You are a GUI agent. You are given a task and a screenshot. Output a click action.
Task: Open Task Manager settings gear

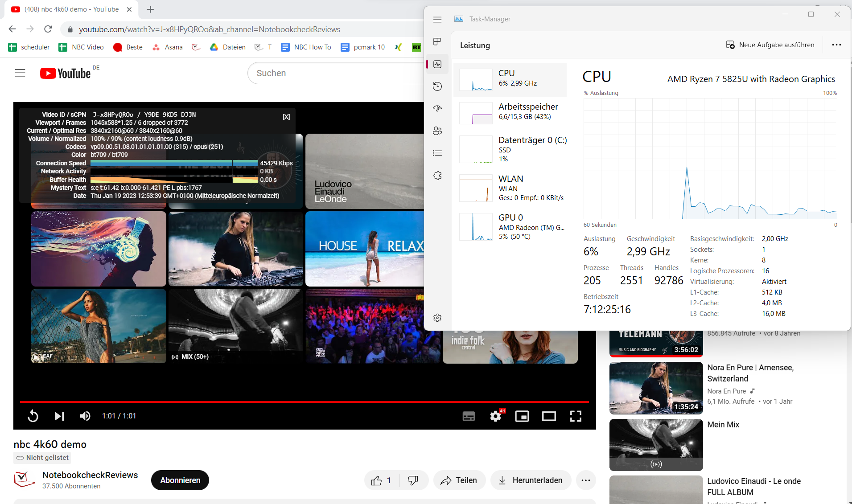(x=437, y=317)
